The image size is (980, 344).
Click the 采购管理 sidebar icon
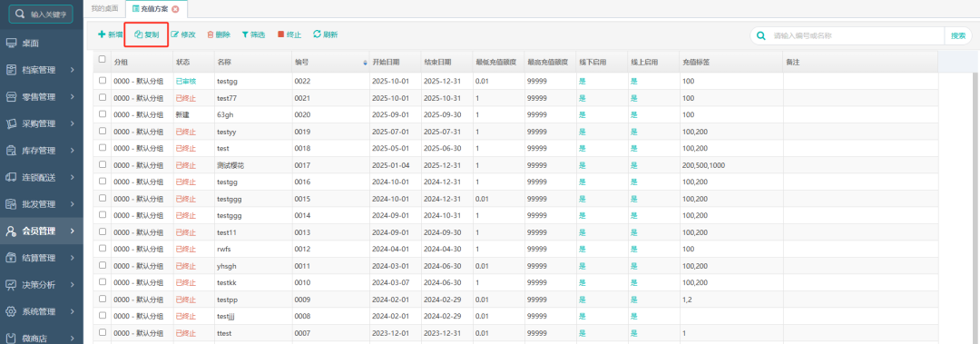[x=11, y=123]
